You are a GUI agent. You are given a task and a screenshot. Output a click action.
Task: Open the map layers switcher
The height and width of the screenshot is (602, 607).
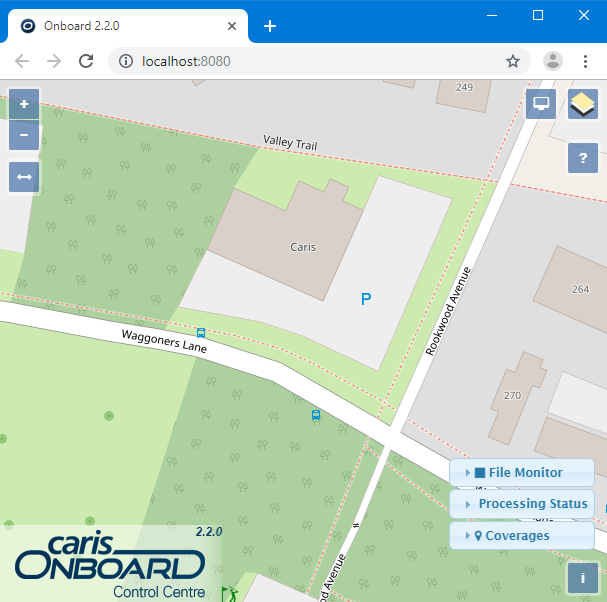tap(582, 103)
